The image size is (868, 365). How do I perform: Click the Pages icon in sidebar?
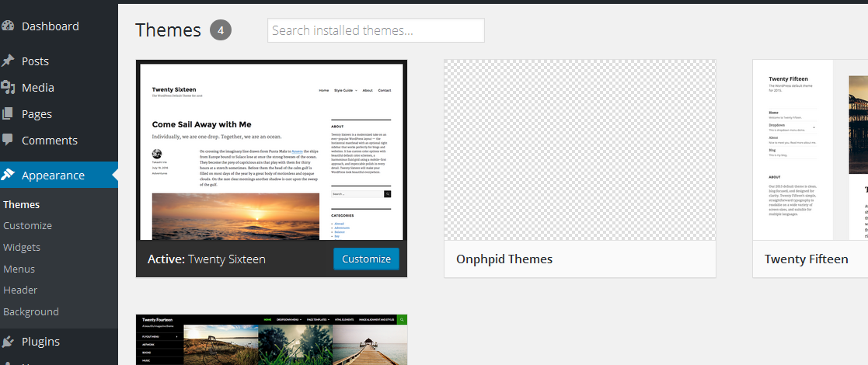tap(8, 114)
